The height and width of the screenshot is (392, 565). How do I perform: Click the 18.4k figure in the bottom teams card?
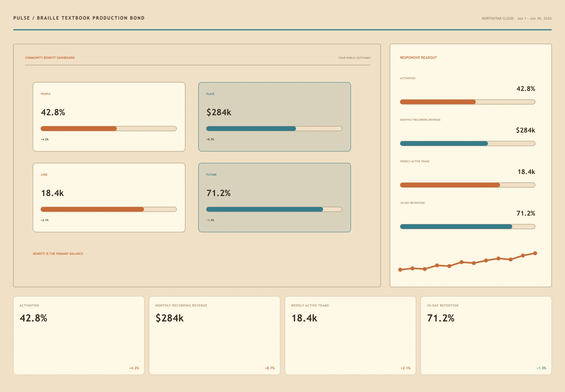[304, 318]
